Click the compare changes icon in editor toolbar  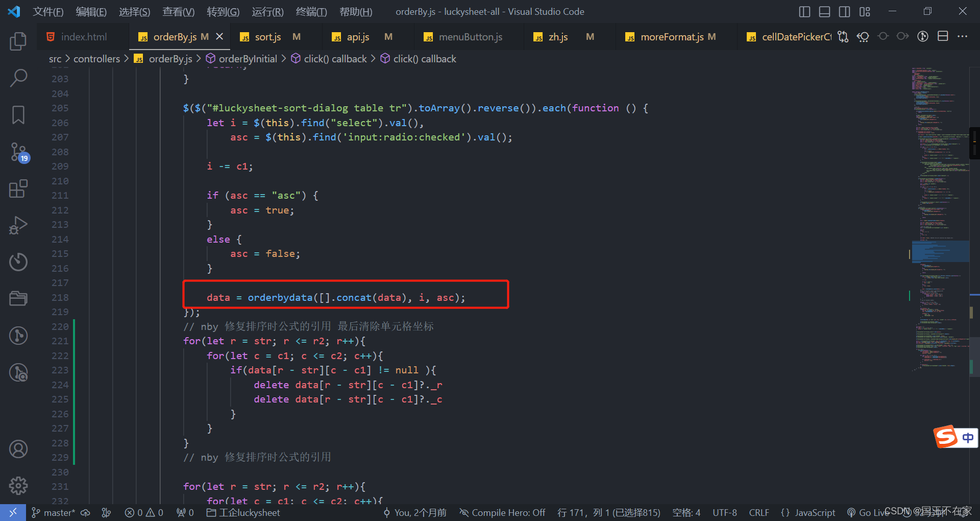(843, 37)
